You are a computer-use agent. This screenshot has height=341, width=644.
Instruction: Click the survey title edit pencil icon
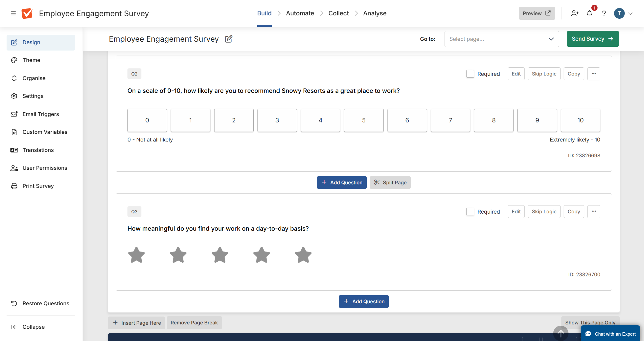[x=228, y=39]
